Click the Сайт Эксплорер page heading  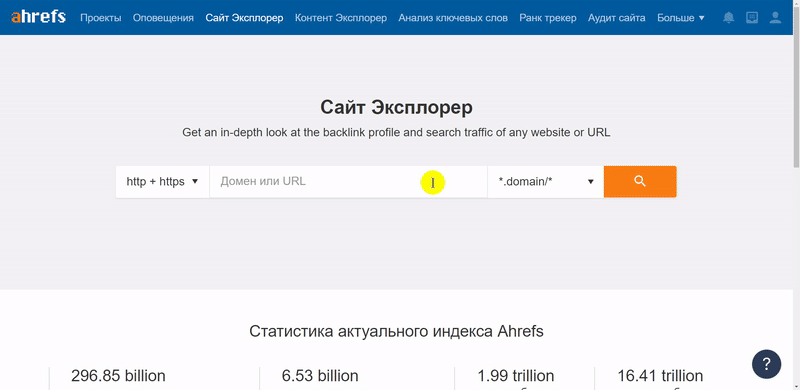pyautogui.click(x=396, y=108)
